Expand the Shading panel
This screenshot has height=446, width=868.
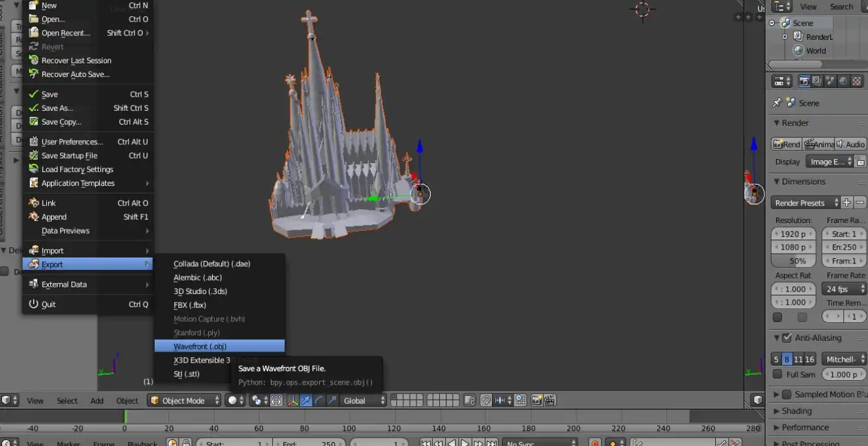(x=796, y=411)
